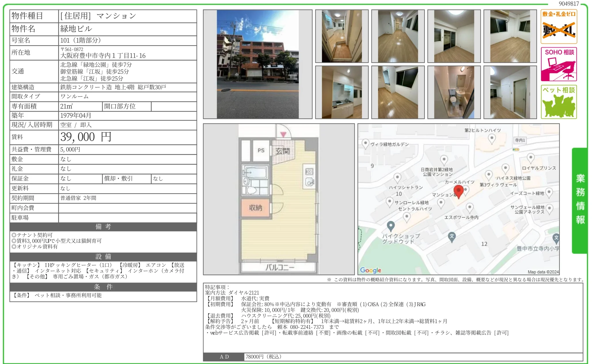Click the バイクショップ グッドウッド map marker
Viewport: 592px width, 364px height.
pyautogui.click(x=390, y=226)
